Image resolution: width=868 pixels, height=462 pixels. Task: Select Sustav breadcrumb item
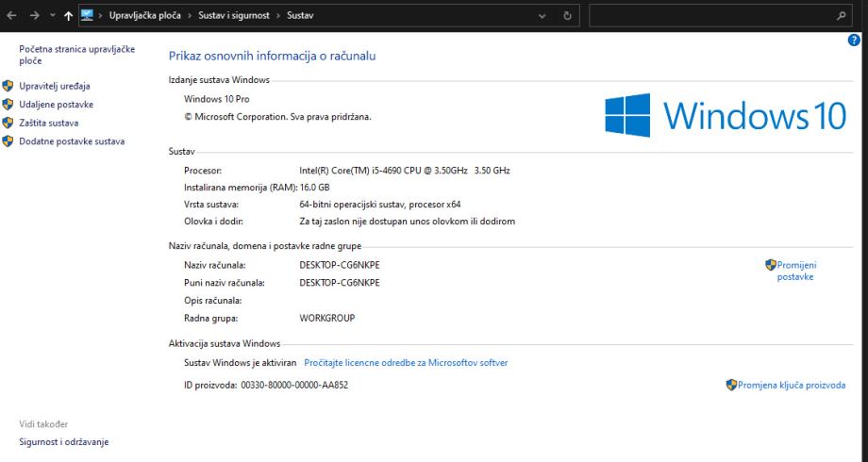300,15
